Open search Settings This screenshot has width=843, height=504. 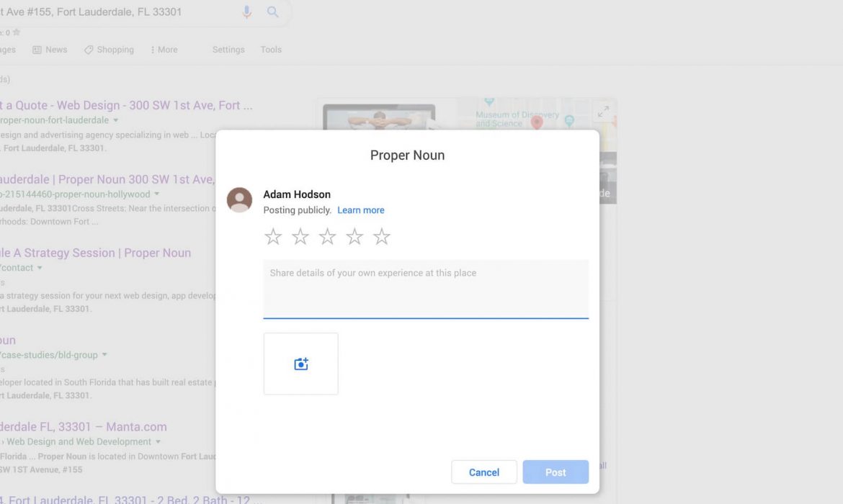point(228,50)
